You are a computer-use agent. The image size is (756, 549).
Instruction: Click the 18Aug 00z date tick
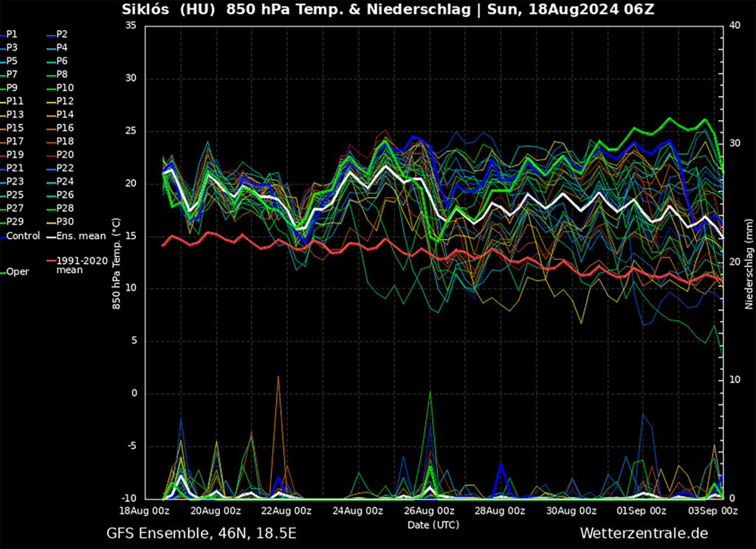coord(145,511)
